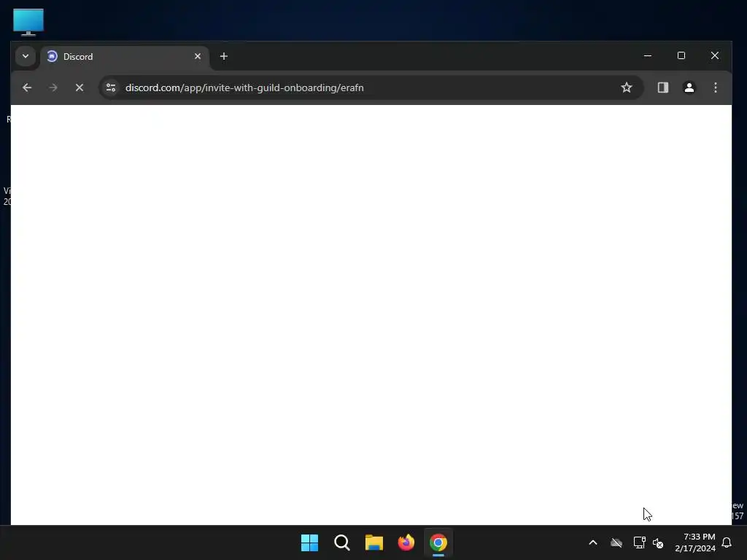Image resolution: width=747 pixels, height=560 pixels.
Task: Click the discord.com address bar URL
Action: pyautogui.click(x=244, y=87)
